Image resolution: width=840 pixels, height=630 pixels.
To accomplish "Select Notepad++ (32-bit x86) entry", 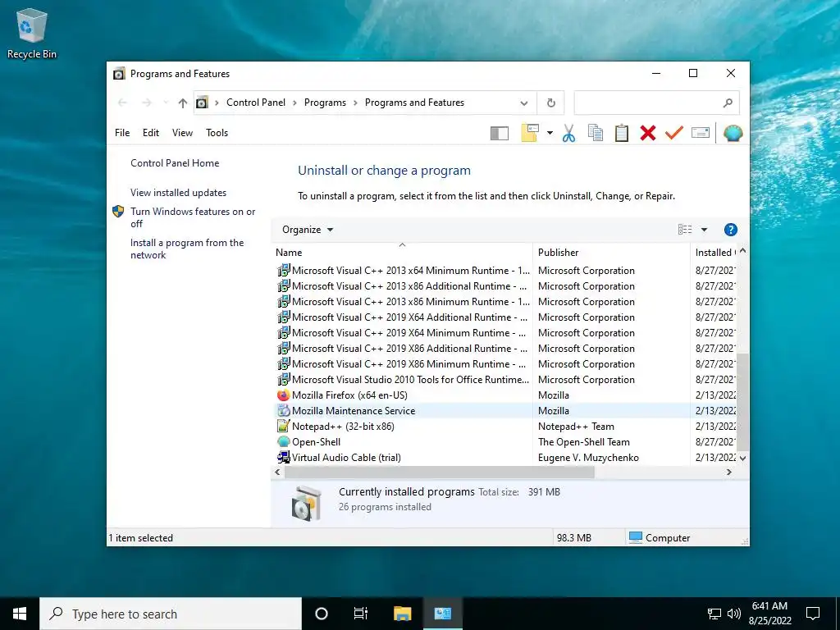I will [343, 427].
